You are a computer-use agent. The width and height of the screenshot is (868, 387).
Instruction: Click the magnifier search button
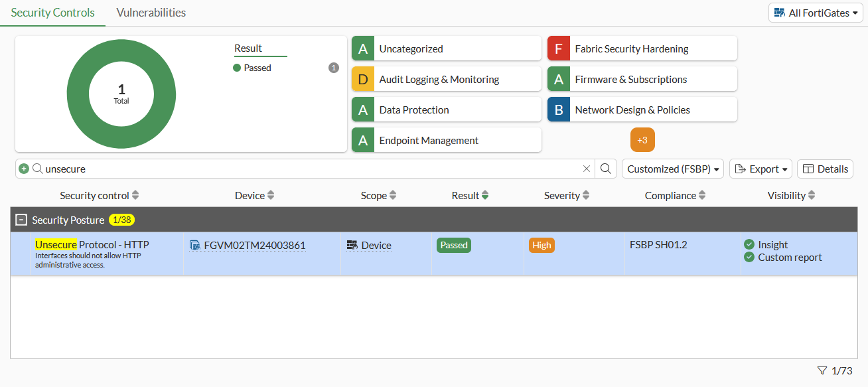[606, 169]
